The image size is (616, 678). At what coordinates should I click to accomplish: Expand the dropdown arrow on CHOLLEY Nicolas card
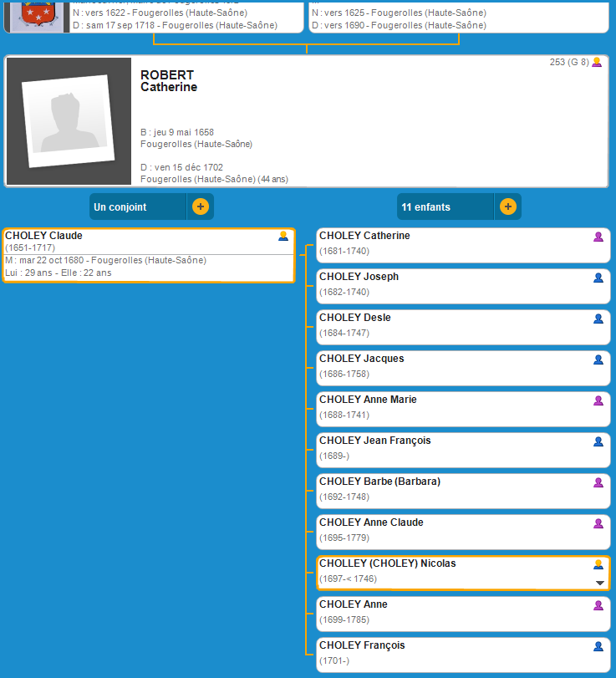click(599, 582)
